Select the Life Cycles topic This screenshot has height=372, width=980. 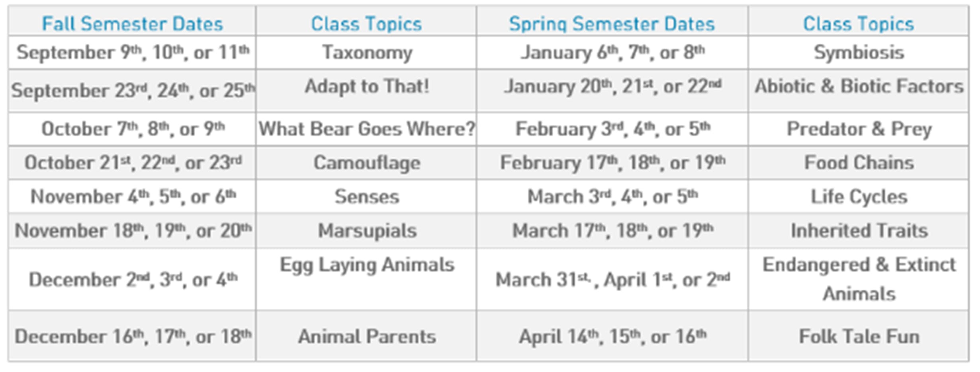(859, 197)
